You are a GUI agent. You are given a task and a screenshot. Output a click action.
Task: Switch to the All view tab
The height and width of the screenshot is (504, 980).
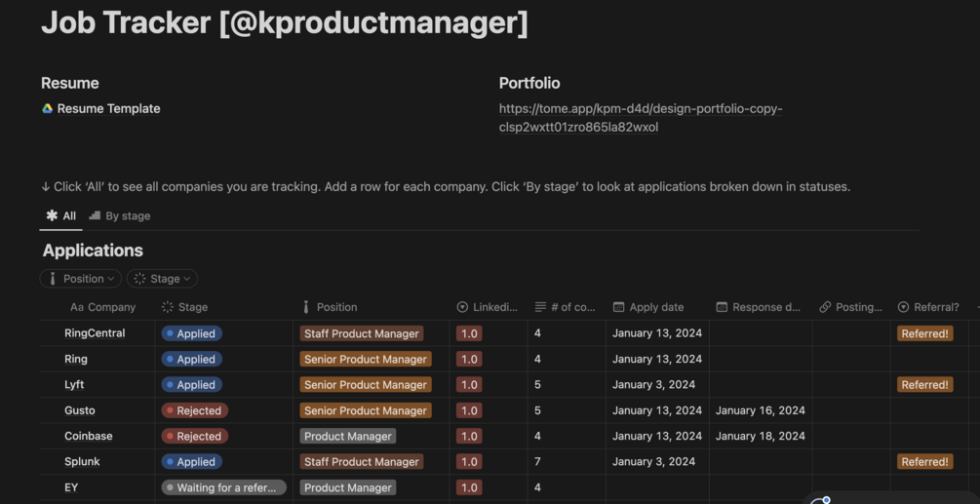point(60,215)
